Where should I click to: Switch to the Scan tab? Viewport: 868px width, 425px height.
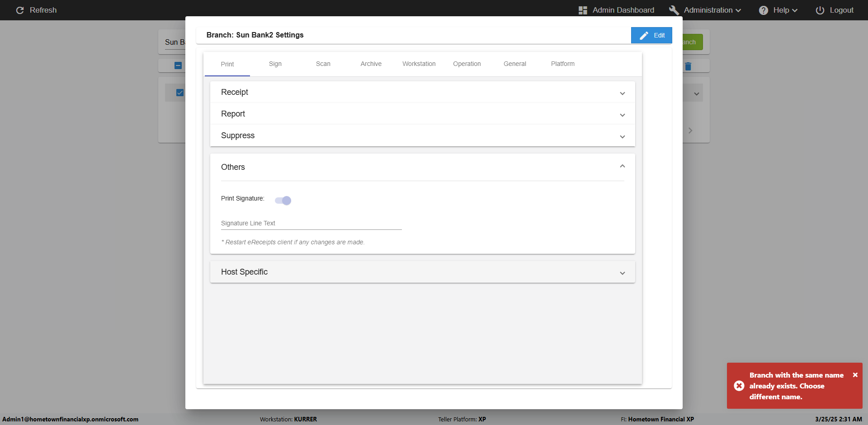coord(323,64)
